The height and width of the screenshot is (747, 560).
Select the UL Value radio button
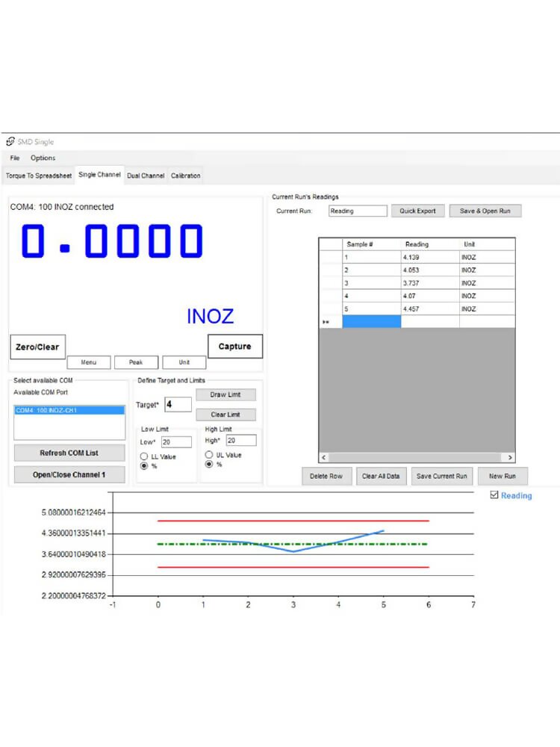tap(209, 454)
